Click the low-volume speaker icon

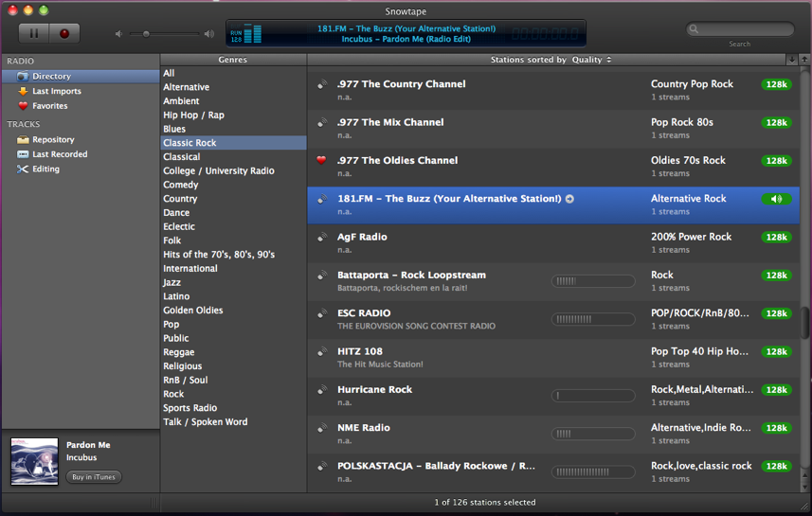click(119, 34)
